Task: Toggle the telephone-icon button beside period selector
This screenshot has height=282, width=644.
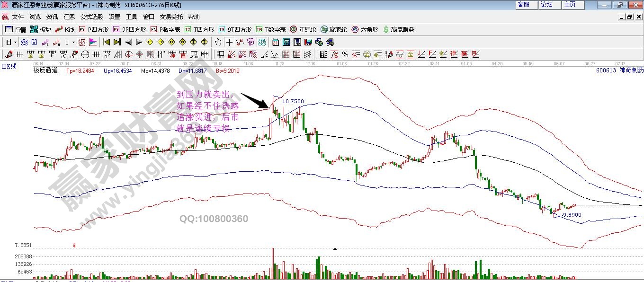Action: click(23, 42)
